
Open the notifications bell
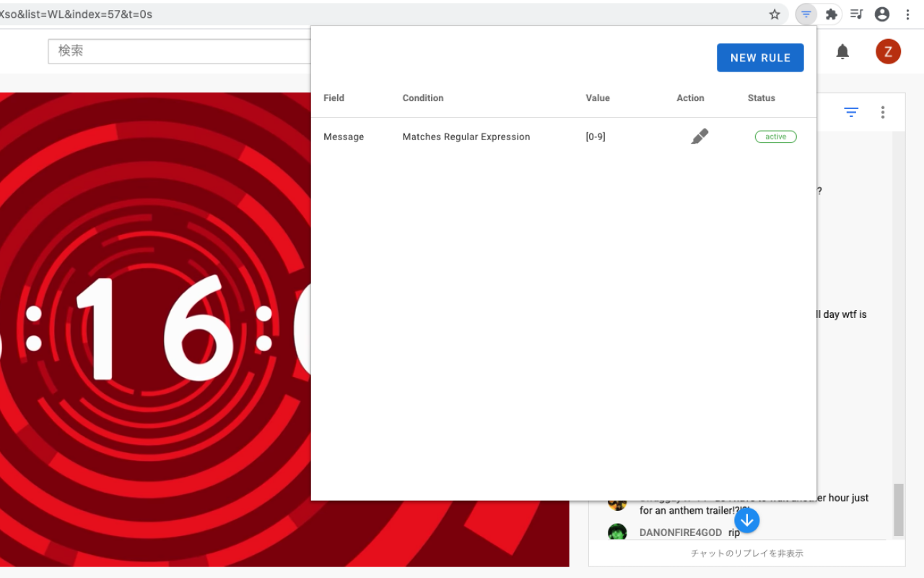842,51
